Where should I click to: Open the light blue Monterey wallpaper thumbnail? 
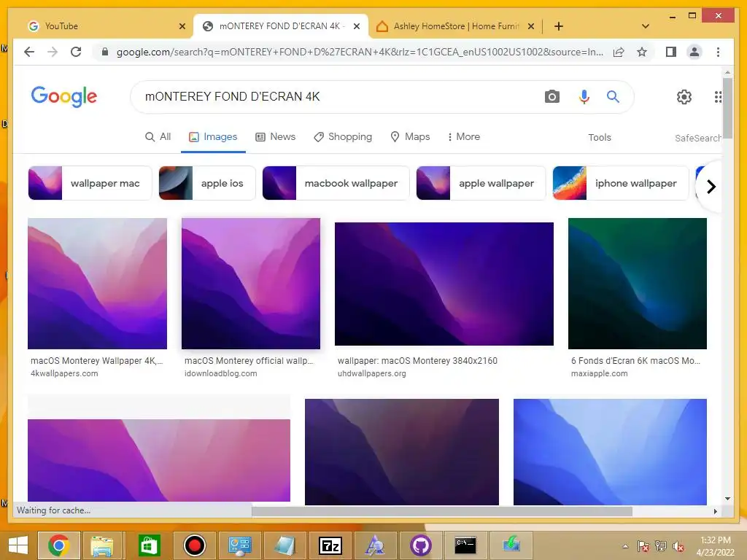tap(611, 451)
